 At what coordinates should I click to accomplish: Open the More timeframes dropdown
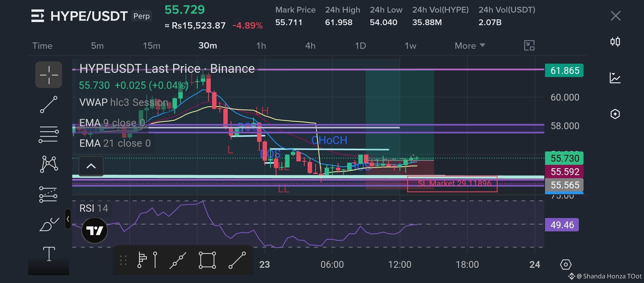coord(470,46)
